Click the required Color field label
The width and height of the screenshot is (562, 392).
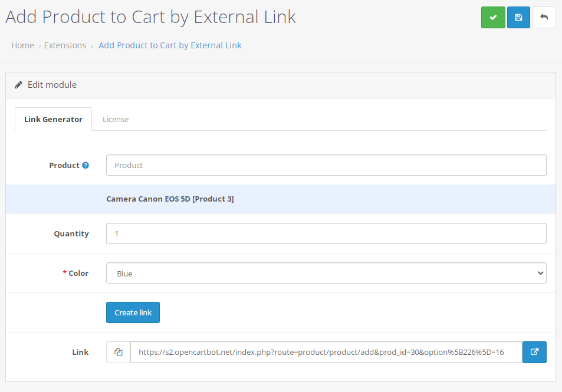(78, 274)
